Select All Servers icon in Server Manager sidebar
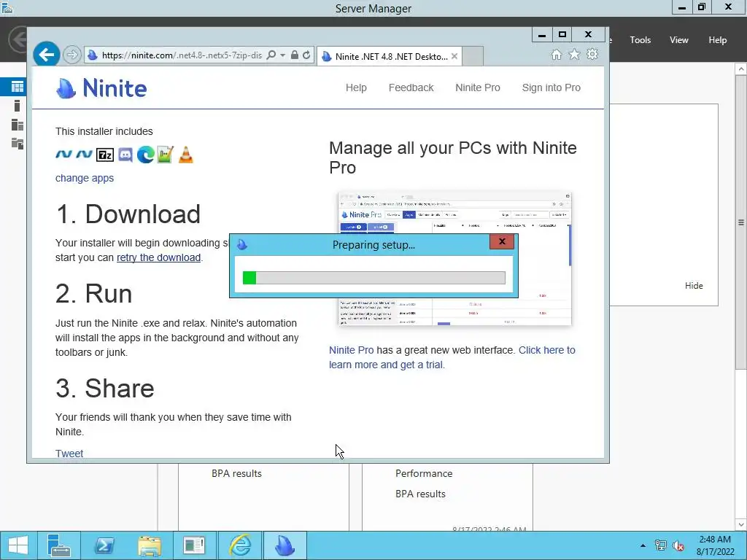Viewport: 747px width, 560px height. pyautogui.click(x=18, y=125)
